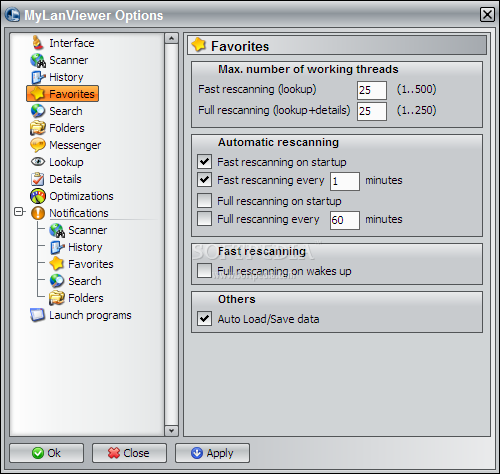Click the MyLanViewer title bar logo

coord(13,15)
